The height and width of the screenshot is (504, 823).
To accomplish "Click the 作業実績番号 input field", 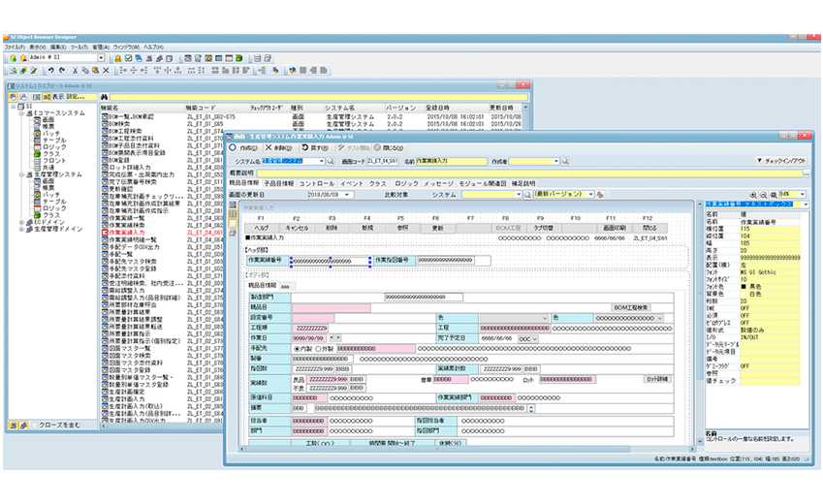I will tap(330, 260).
